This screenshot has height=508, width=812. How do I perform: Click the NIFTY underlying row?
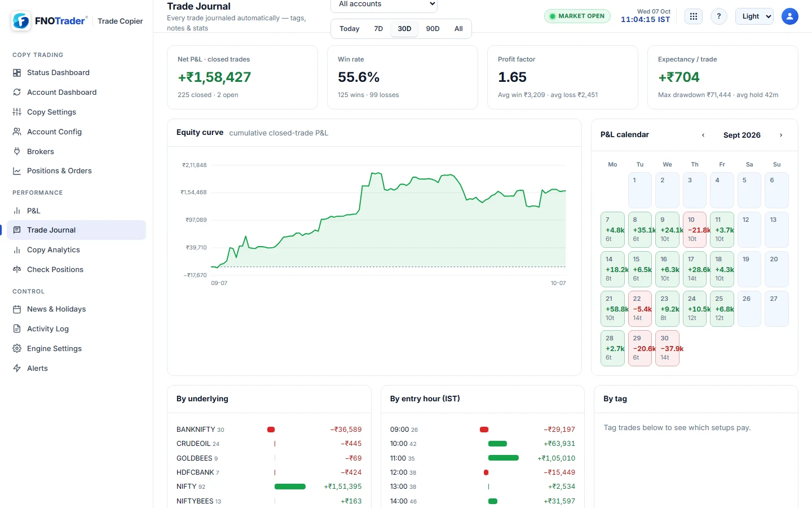click(269, 487)
